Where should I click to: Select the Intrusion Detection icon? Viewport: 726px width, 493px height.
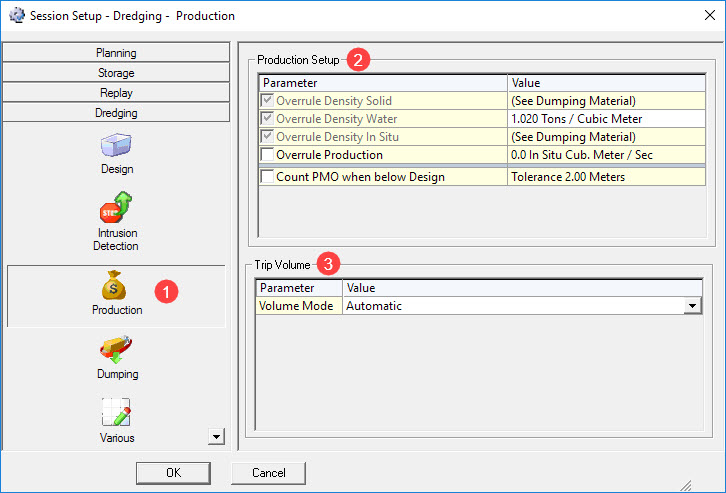point(117,208)
